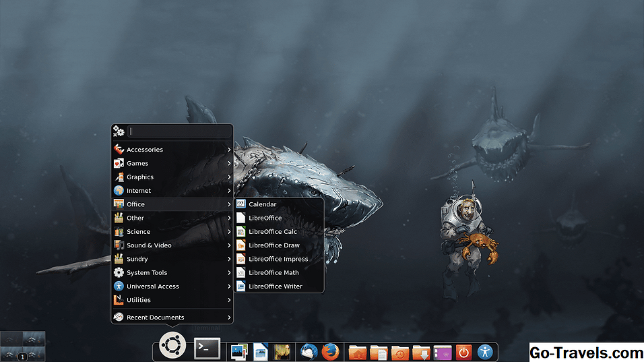Open the Downloads folder in dock
644x362 pixels.
(422, 353)
